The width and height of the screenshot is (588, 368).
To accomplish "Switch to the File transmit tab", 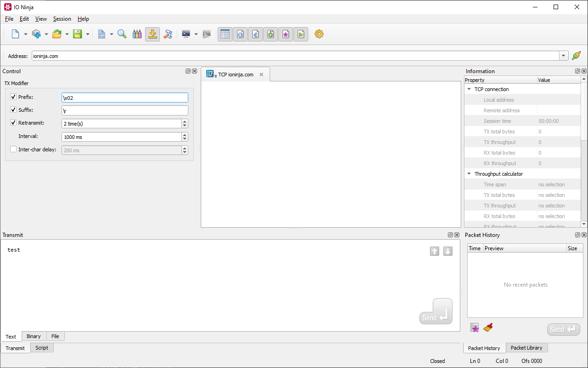I will pyautogui.click(x=55, y=336).
